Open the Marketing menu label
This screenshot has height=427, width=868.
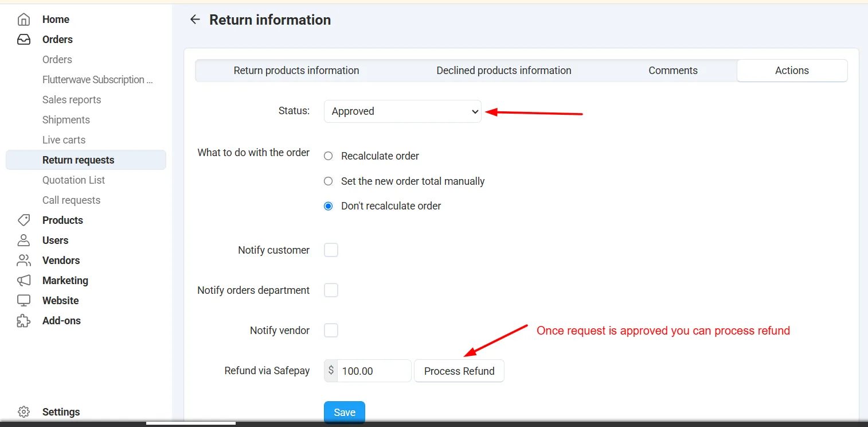(65, 281)
